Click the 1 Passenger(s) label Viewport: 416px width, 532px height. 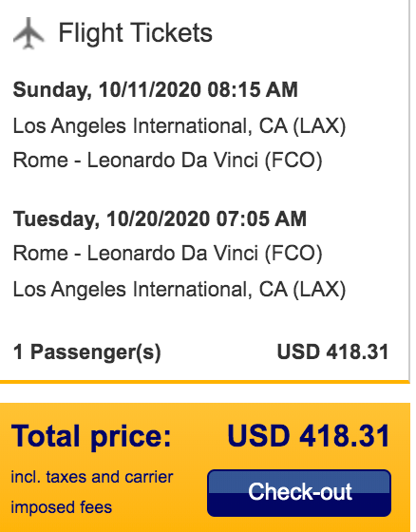click(x=86, y=352)
